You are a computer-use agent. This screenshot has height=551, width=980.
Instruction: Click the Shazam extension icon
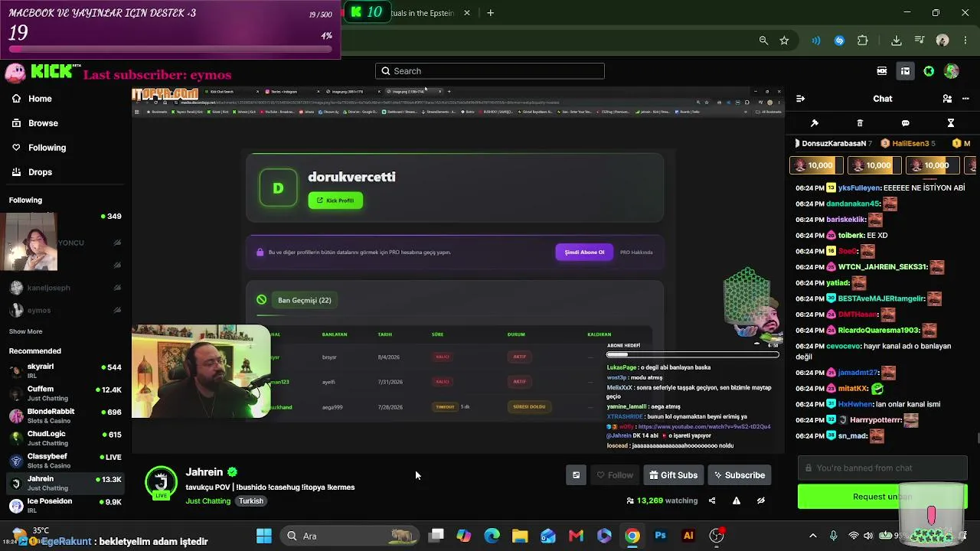click(839, 41)
